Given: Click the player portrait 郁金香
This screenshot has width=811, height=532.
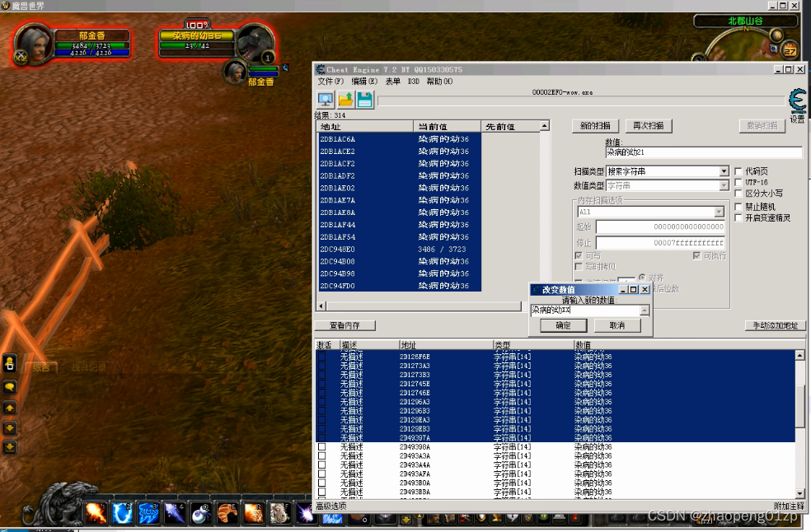Looking at the screenshot, I should tap(34, 44).
